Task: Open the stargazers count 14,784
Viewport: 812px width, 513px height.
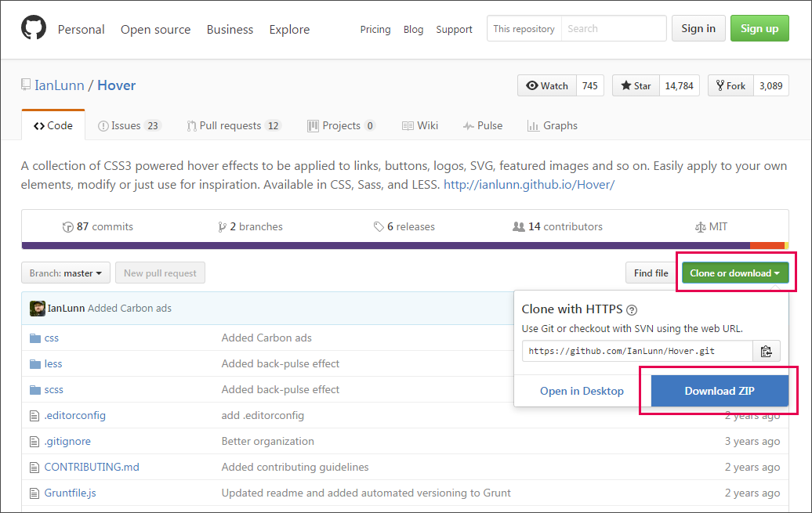Action: pos(680,86)
